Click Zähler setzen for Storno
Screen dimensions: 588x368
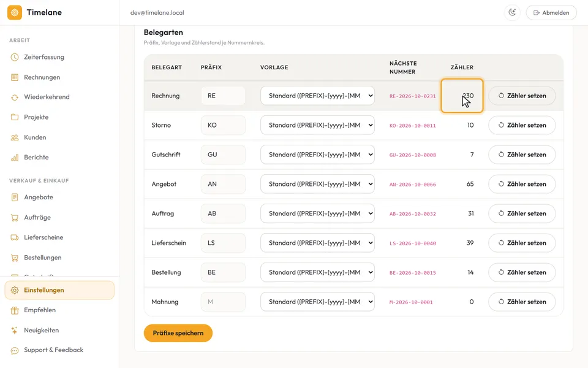522,125
